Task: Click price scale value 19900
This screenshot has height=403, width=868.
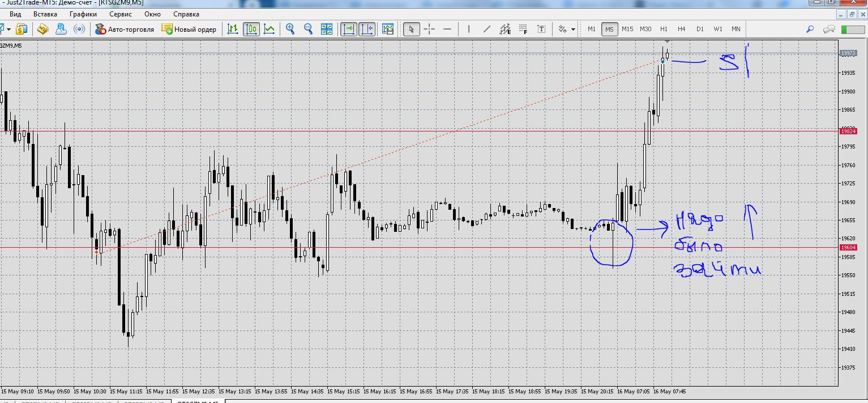Action: [848, 91]
